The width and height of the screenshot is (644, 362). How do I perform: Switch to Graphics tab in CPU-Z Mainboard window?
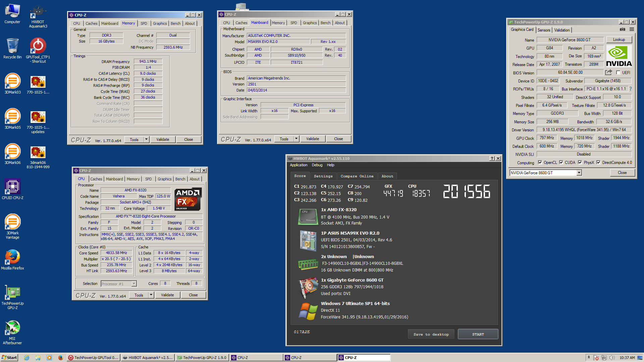pyautogui.click(x=310, y=23)
